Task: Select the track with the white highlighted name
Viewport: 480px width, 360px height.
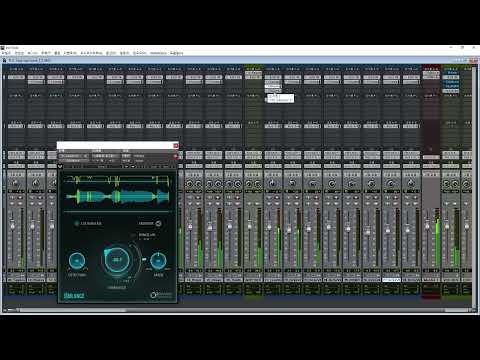Action: pos(391,280)
